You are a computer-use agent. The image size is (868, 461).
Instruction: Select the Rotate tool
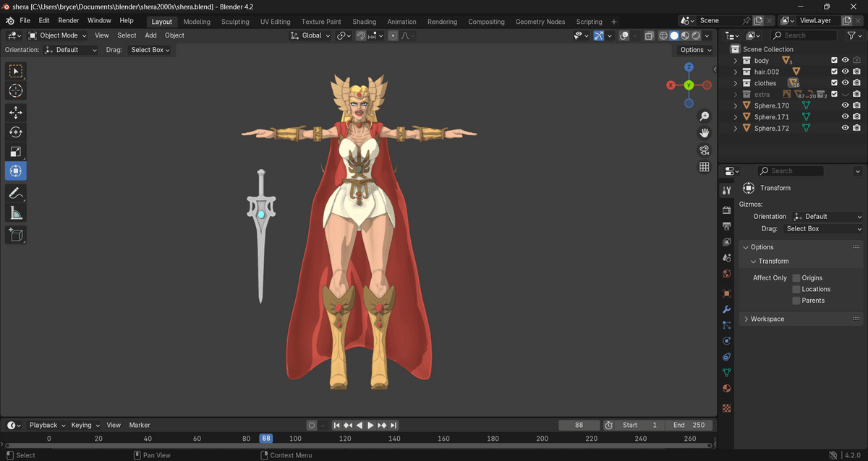click(16, 132)
